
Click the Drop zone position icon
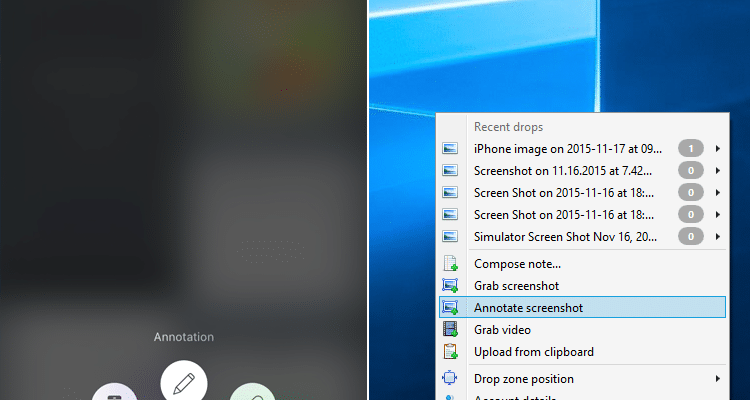[450, 378]
